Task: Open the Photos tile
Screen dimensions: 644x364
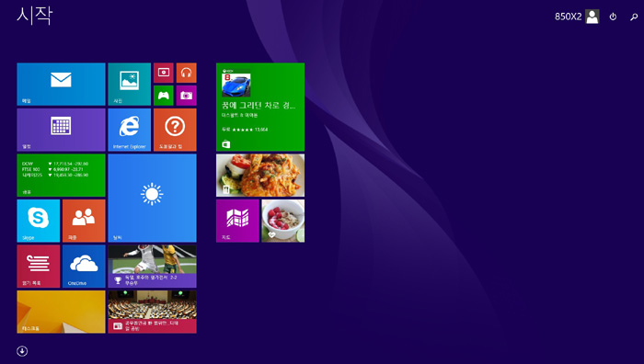Action: coord(130,85)
